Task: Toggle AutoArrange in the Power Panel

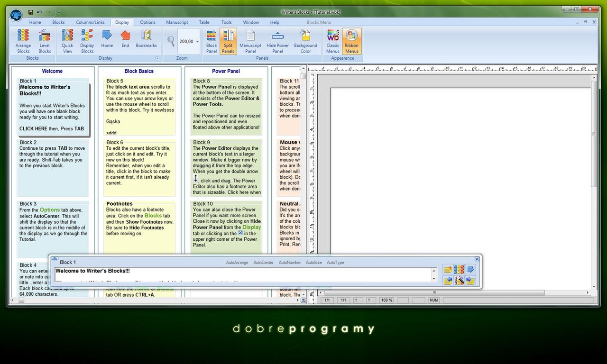Action: point(237,263)
